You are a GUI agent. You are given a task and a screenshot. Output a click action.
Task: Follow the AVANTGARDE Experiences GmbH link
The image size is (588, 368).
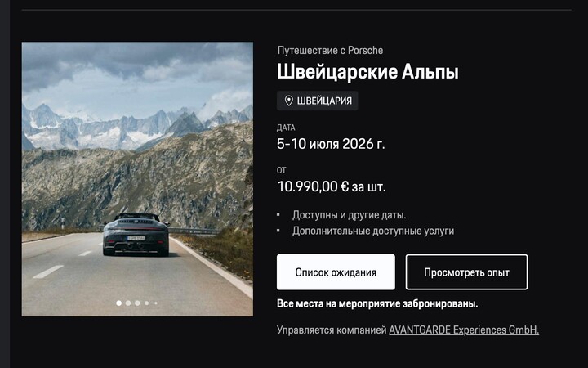[464, 330]
